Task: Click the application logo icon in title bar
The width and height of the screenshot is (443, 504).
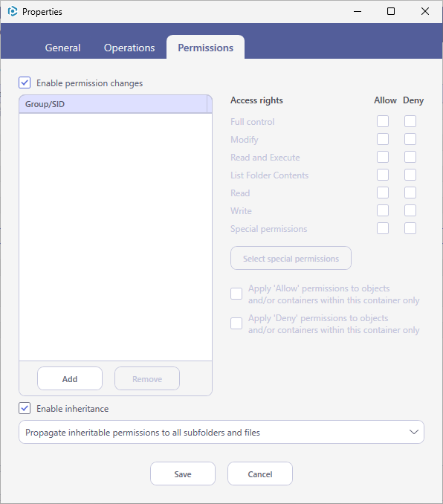Action: [13, 12]
